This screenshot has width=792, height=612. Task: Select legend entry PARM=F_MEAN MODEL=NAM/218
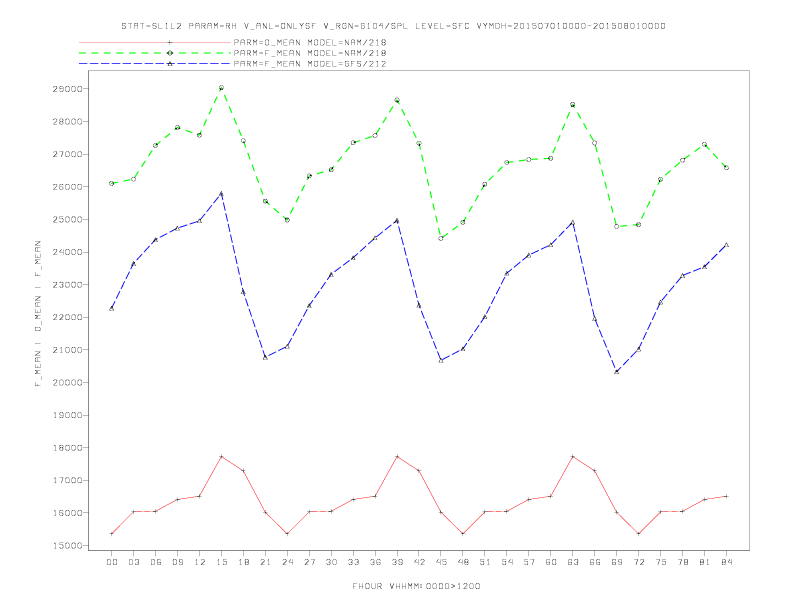point(310,53)
